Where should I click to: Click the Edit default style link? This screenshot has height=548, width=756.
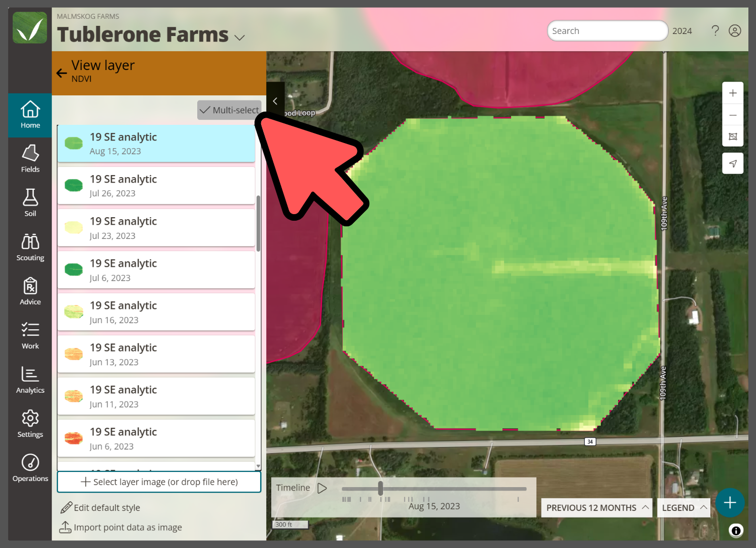point(107,507)
